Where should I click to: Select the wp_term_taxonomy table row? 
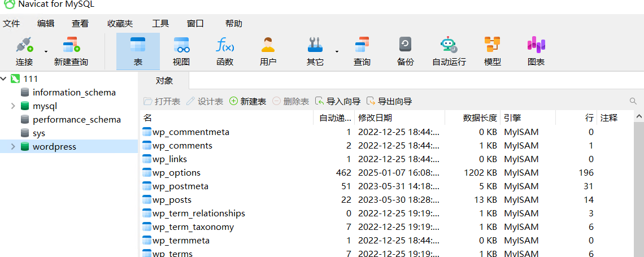coord(388,226)
